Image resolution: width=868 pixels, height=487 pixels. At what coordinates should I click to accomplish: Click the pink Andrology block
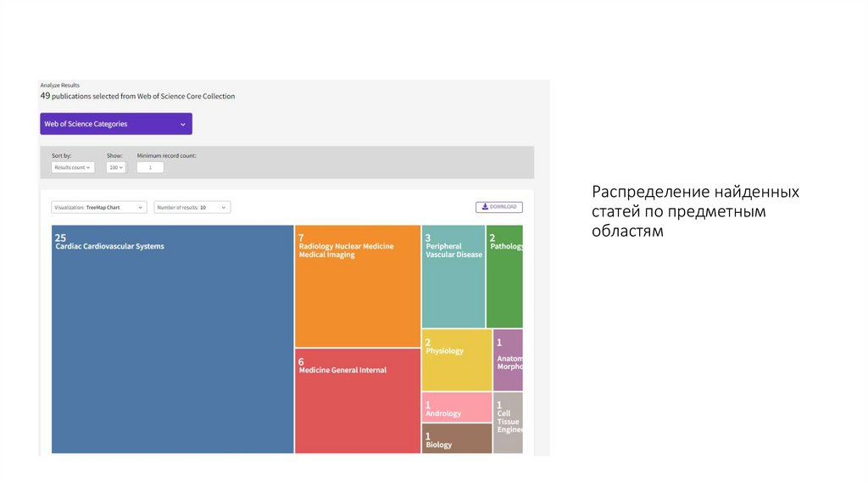(x=457, y=407)
